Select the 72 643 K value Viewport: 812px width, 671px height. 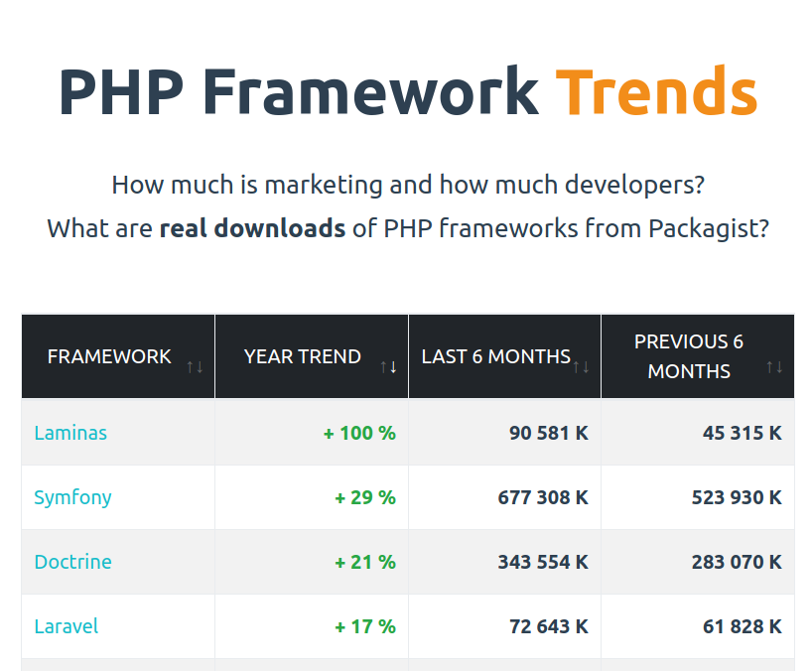pos(549,626)
